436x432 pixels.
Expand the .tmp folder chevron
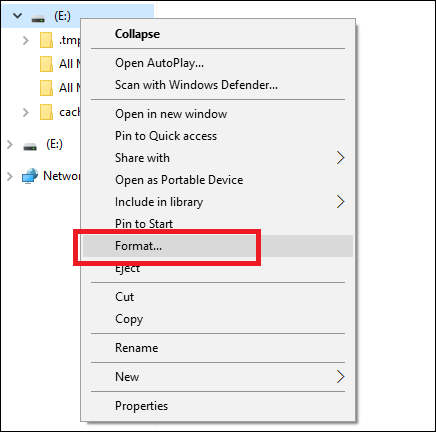coord(25,40)
